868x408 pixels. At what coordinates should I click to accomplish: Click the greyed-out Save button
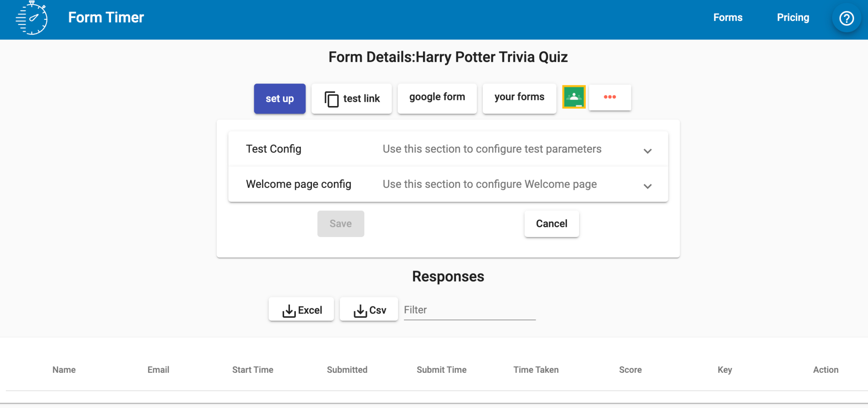[x=340, y=224]
